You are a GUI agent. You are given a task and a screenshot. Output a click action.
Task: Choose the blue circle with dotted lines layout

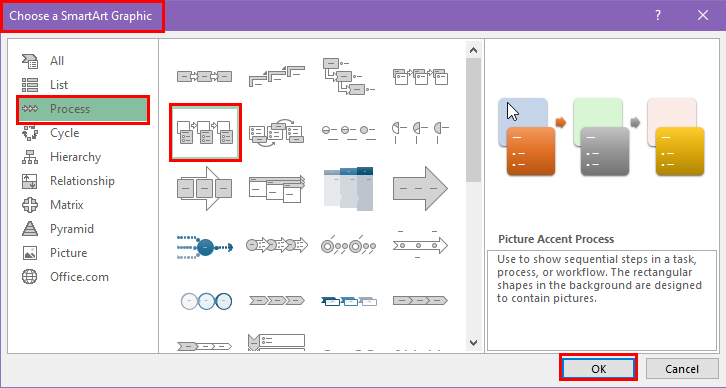click(x=205, y=246)
